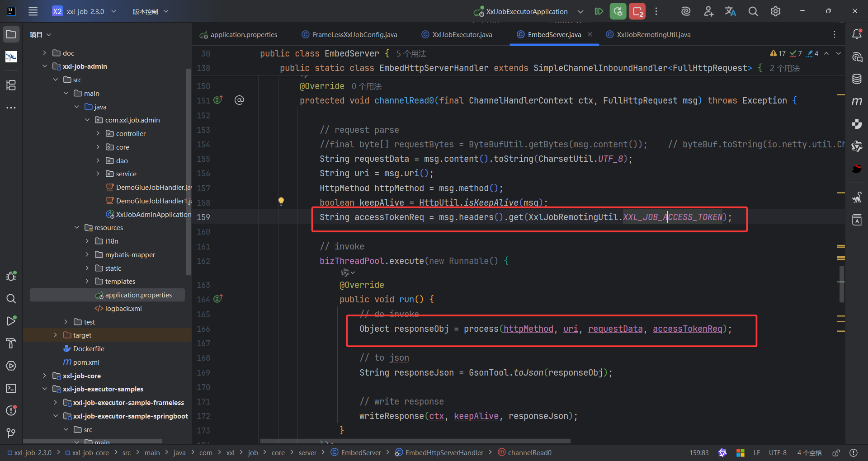Change indent setting 4 个空格
Viewport: 868px width, 461px height.
(x=809, y=453)
